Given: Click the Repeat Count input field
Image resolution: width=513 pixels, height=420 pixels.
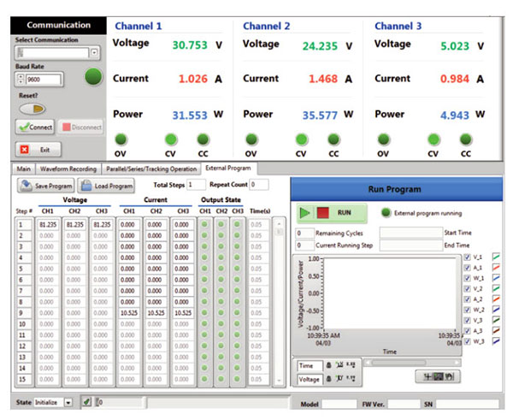Looking at the screenshot, I should coord(259,185).
